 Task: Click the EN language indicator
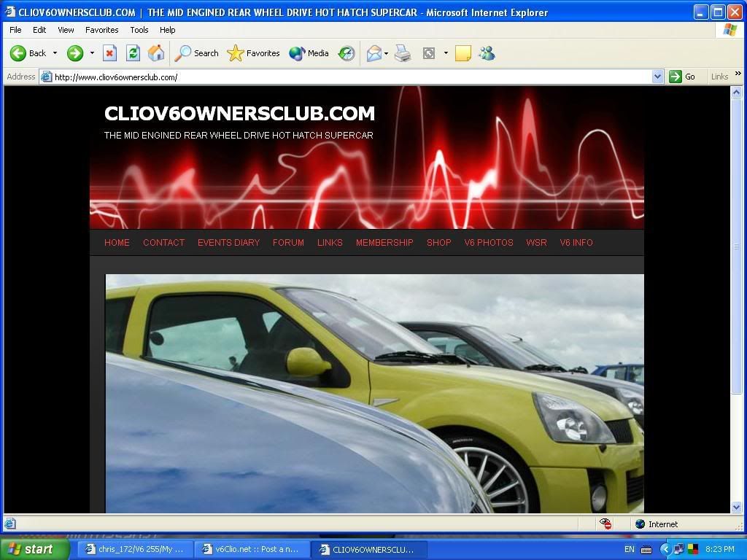pyautogui.click(x=630, y=550)
